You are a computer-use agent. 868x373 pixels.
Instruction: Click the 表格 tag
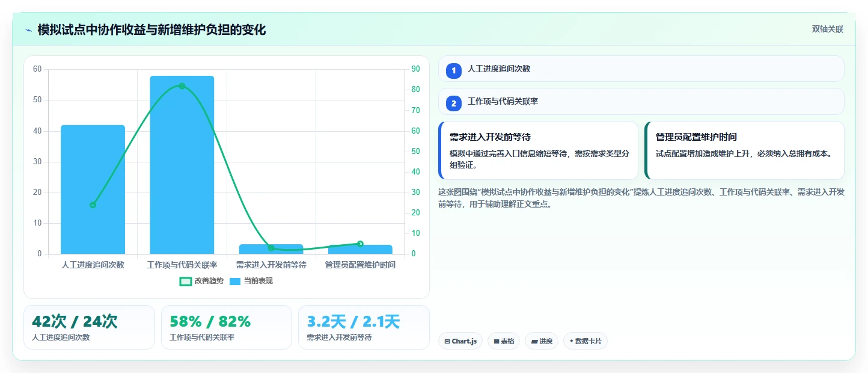(504, 341)
